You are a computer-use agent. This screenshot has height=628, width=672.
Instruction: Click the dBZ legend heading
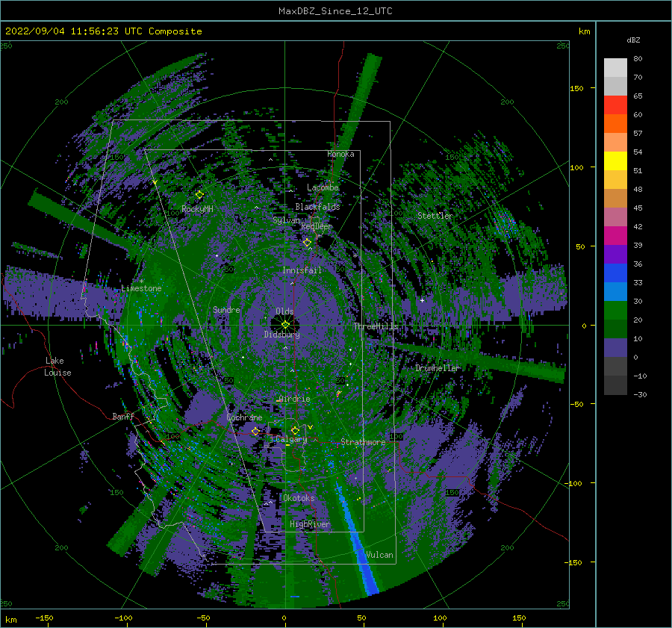[x=633, y=40]
